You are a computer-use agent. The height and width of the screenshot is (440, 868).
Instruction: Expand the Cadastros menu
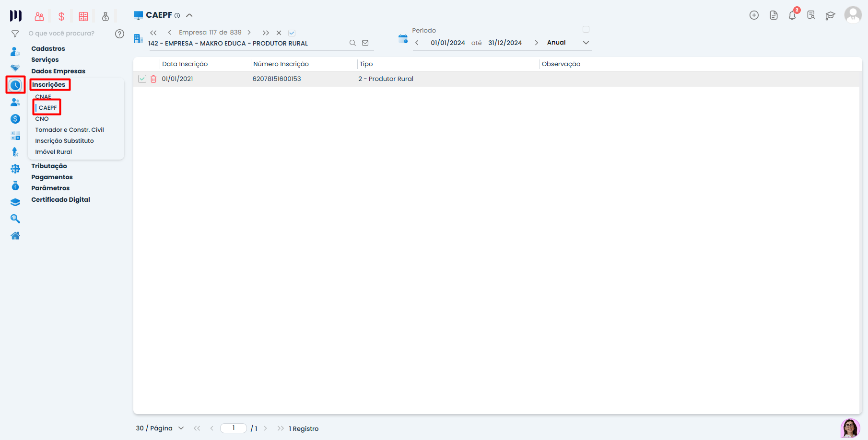pos(48,48)
